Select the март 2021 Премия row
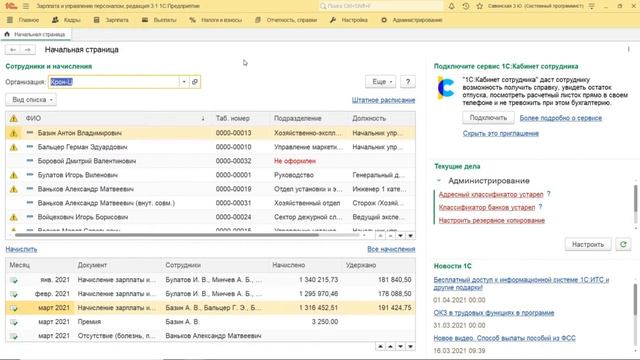Image resolution: width=640 pixels, height=360 pixels. click(211, 322)
